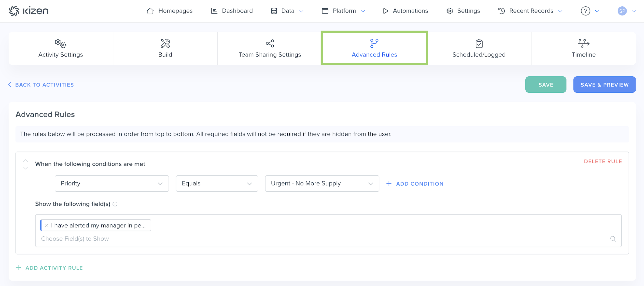This screenshot has width=644, height=286.
Task: Move the rule down with the down arrow
Action: pos(26,168)
